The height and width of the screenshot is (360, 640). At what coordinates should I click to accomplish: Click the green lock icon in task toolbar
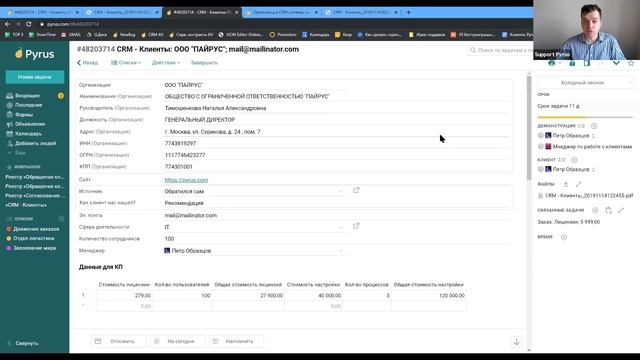pyautogui.click(x=572, y=63)
